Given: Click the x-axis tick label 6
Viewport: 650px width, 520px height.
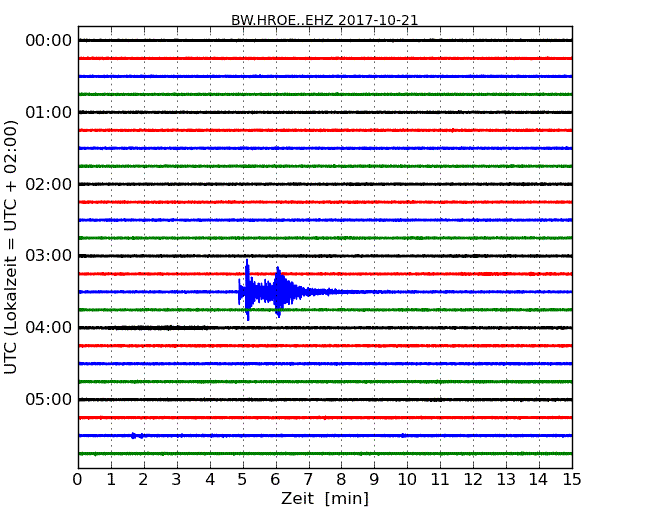Looking at the screenshot, I should click(276, 480).
